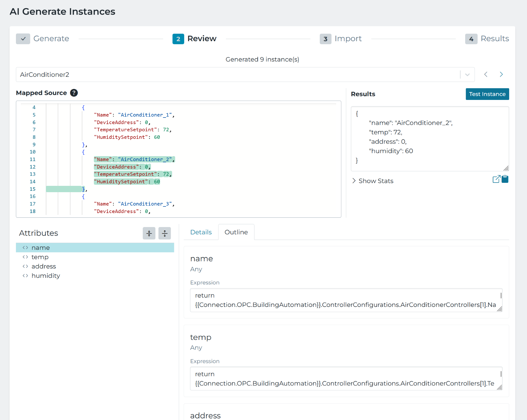
Task: Select the address attribute in tree
Action: (44, 266)
